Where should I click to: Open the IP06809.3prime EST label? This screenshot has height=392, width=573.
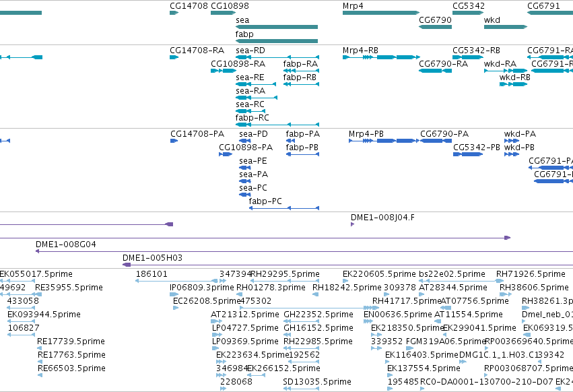point(202,288)
